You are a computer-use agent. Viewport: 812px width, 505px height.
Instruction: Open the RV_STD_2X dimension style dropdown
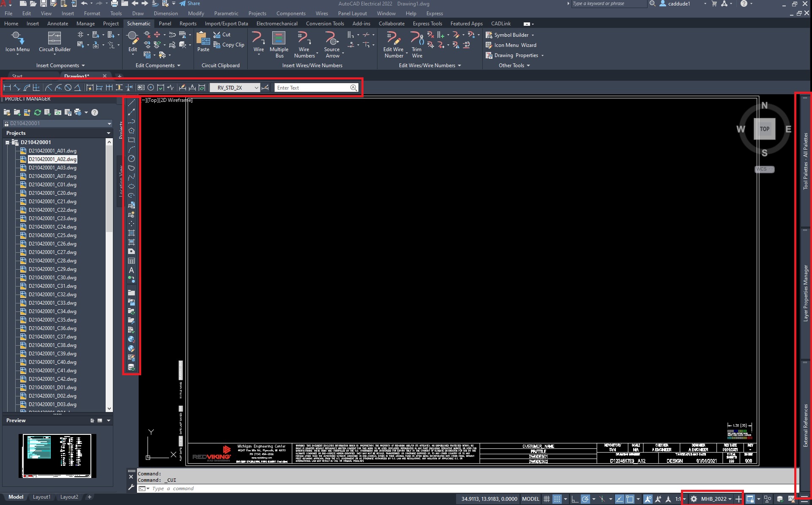pos(256,88)
